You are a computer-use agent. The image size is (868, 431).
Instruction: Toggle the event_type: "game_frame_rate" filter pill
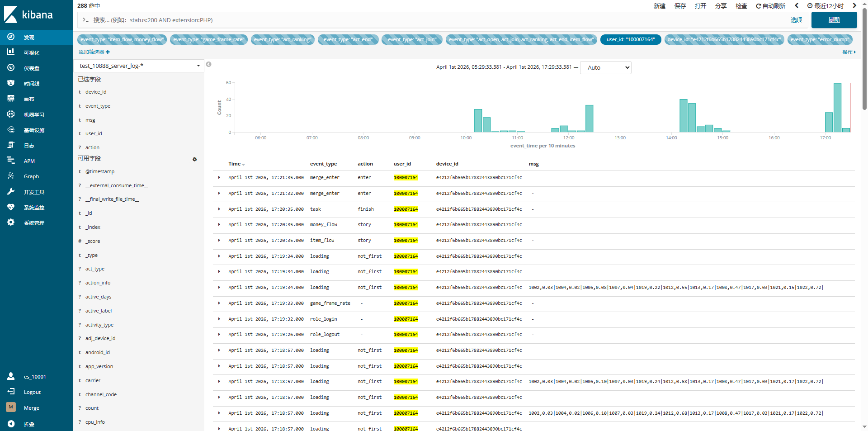tap(208, 40)
